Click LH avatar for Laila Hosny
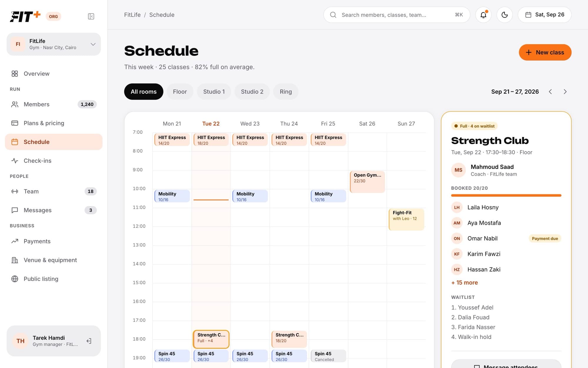The image size is (588, 368). pos(457,207)
